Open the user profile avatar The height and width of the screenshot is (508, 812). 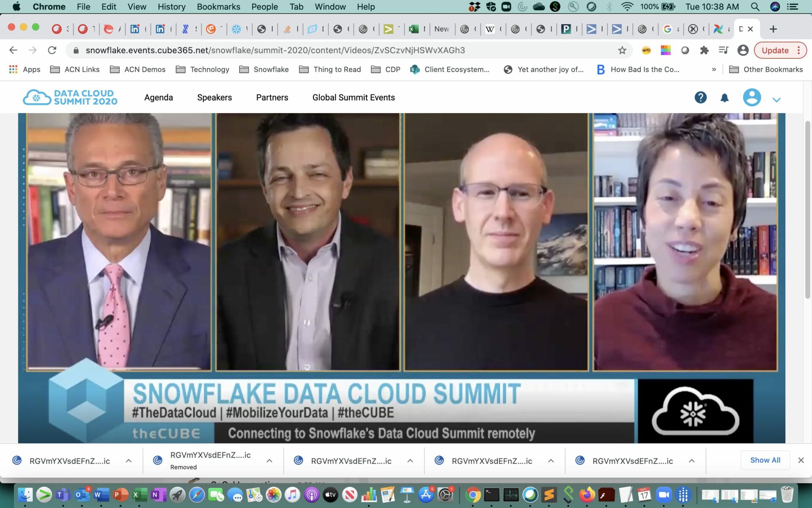click(x=752, y=97)
